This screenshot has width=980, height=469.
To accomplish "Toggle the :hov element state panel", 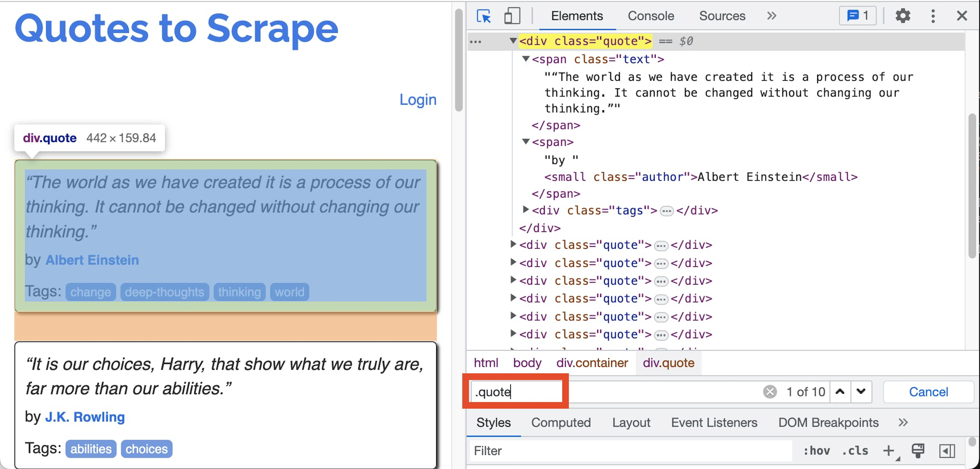I will coord(816,451).
